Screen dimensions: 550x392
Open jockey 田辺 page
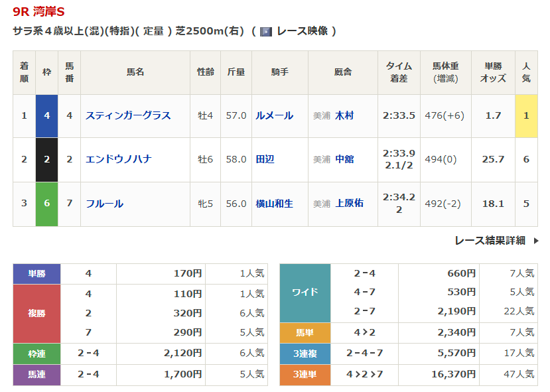265,159
